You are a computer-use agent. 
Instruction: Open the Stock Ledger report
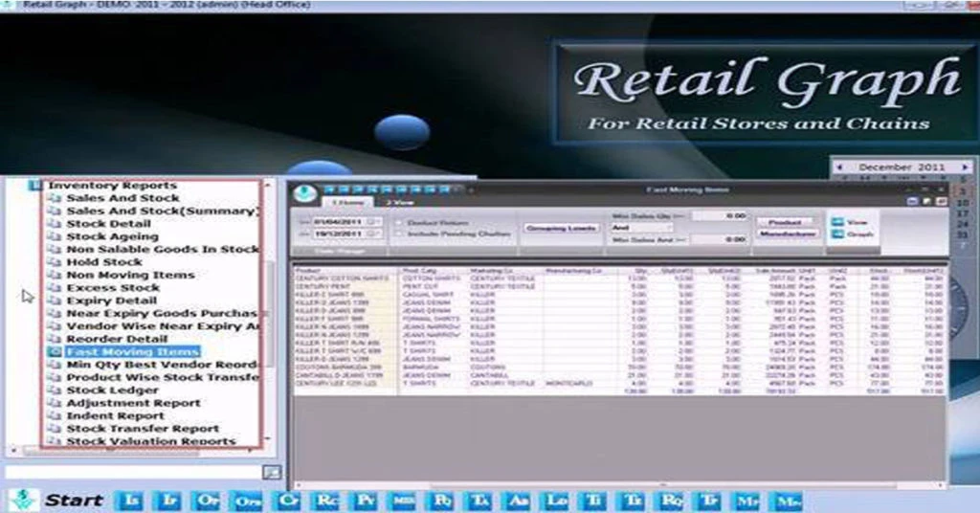[x=113, y=390]
